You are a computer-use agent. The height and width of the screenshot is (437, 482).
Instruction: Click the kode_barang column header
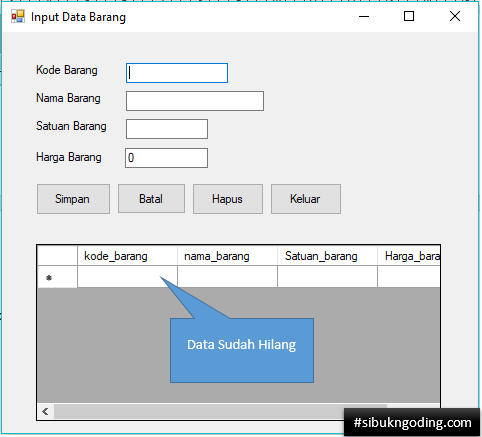[x=127, y=256]
